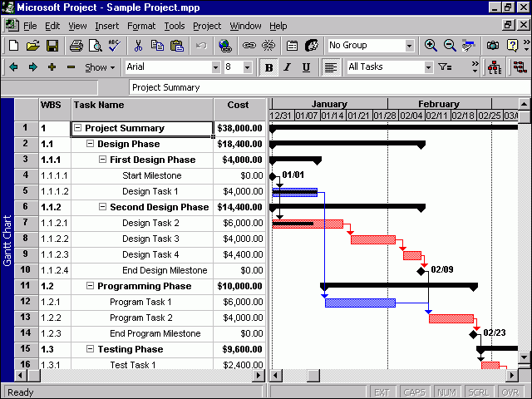Open the Project menu
This screenshot has width=532, height=399.
click(x=207, y=26)
